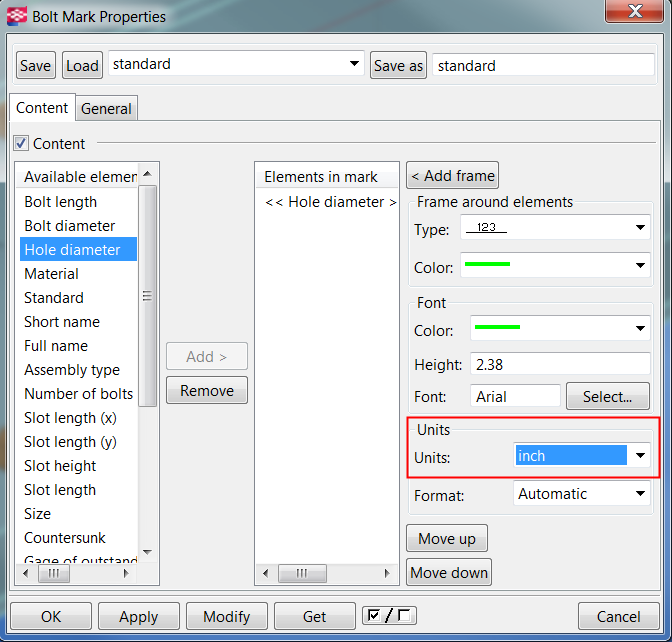Expand the Format dropdown showing Automatic
Viewport: 672px width, 642px height.
point(640,494)
